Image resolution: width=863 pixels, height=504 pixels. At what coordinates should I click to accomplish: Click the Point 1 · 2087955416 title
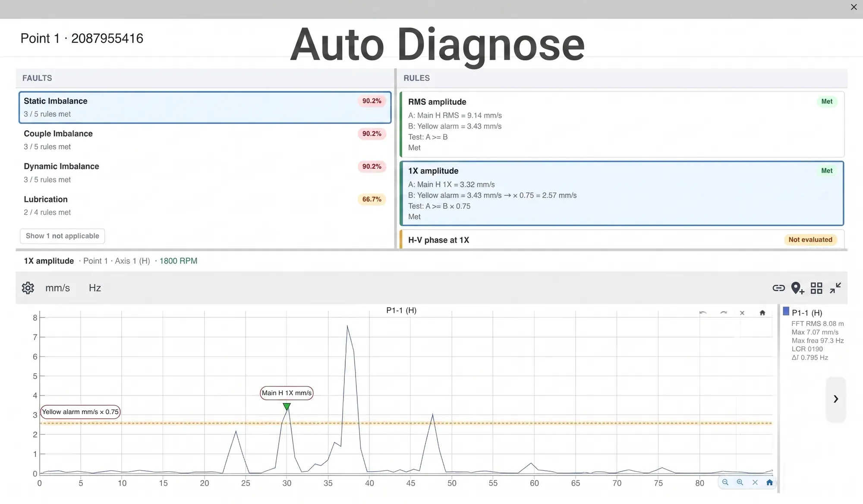[x=82, y=38]
